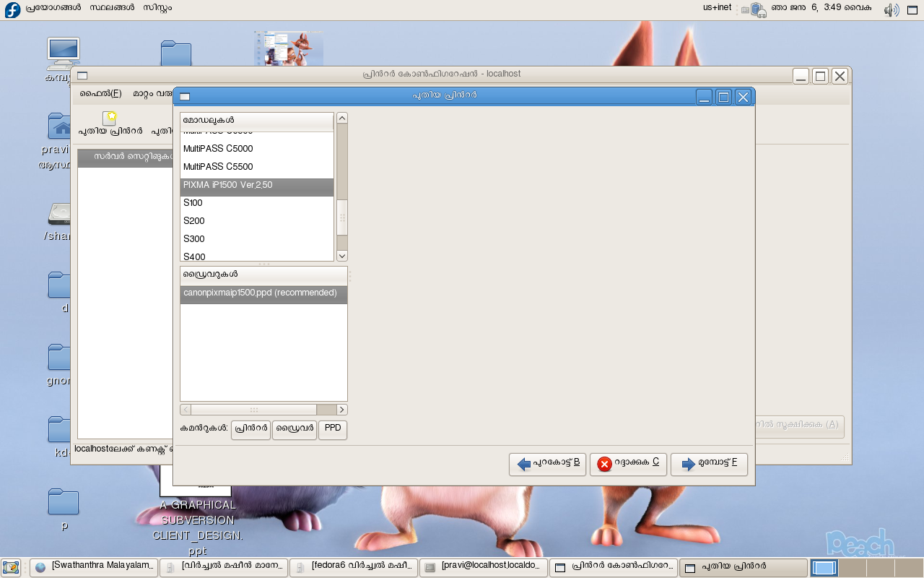This screenshot has width=924, height=578.
Task: Select canonpixmaip1500.ppd recommended driver
Action: click(260, 293)
